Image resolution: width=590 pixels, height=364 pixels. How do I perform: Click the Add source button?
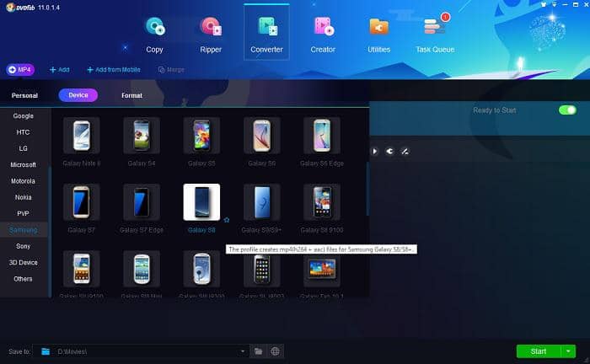click(60, 70)
